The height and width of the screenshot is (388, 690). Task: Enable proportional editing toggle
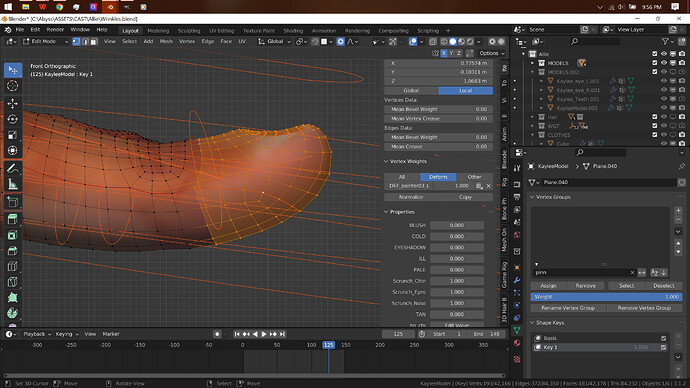tap(340, 41)
